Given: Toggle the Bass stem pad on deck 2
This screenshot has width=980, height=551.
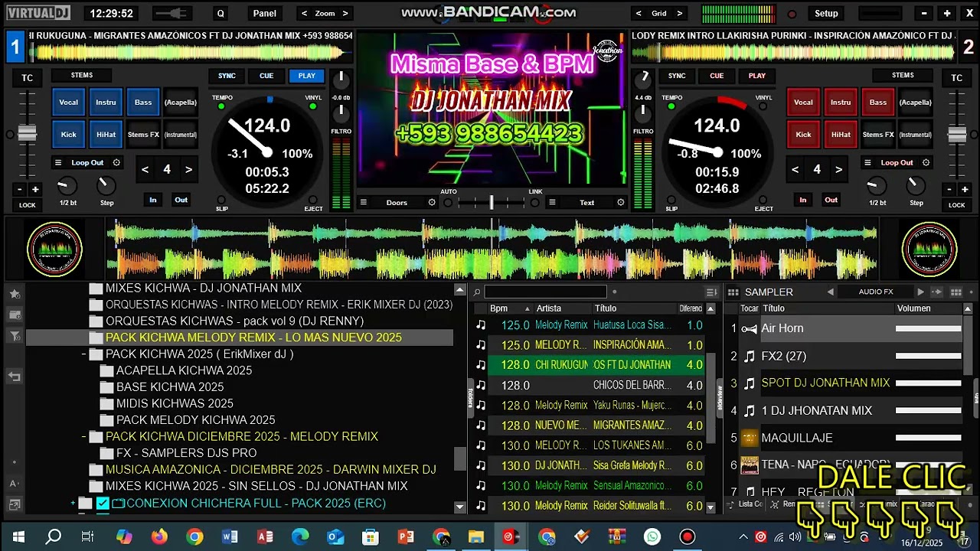Looking at the screenshot, I should point(878,103).
